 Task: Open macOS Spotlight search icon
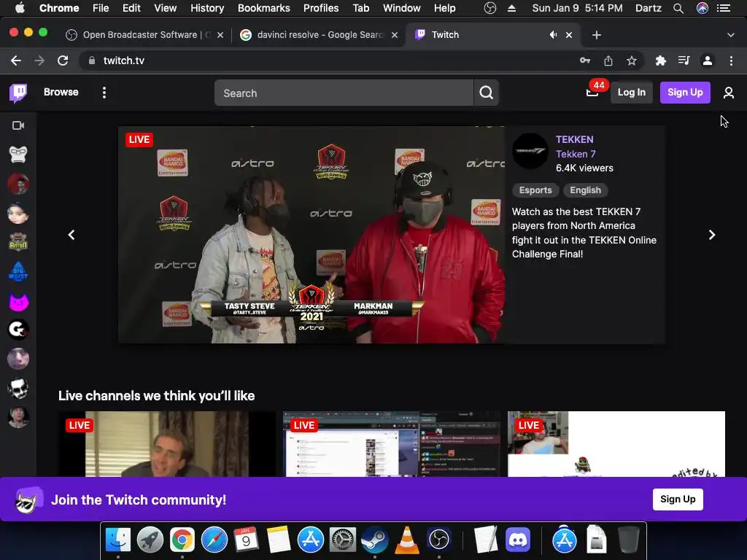678,8
